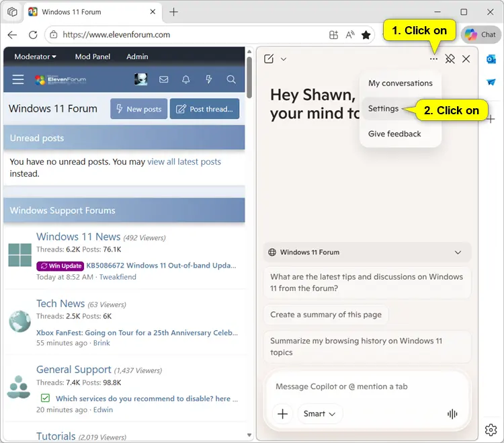Click page scrollbar up arrow

point(249,52)
